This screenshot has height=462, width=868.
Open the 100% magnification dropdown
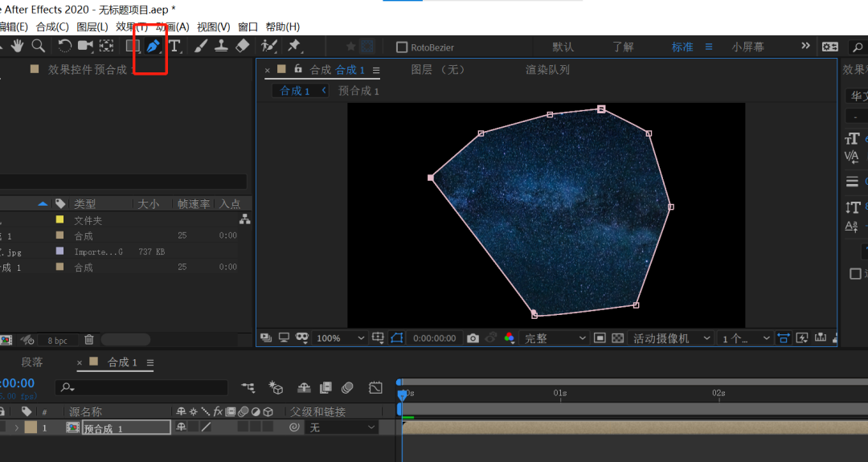340,338
